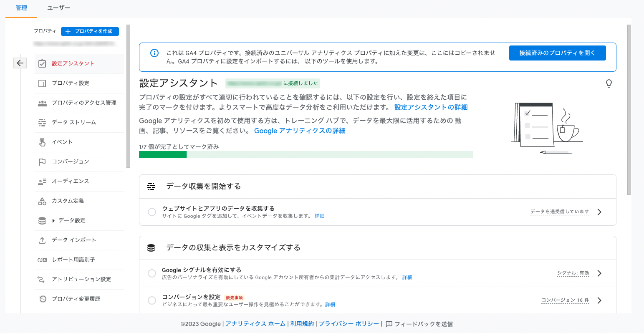Mark コンバージョンを設定 as complete

point(152,300)
